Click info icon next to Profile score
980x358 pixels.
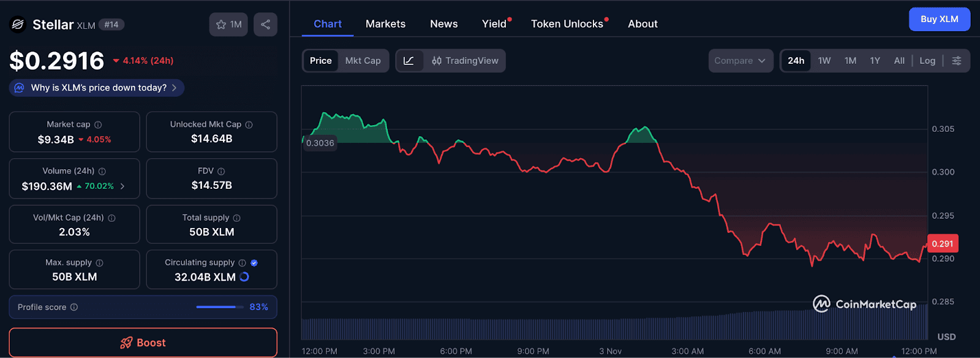[74, 307]
